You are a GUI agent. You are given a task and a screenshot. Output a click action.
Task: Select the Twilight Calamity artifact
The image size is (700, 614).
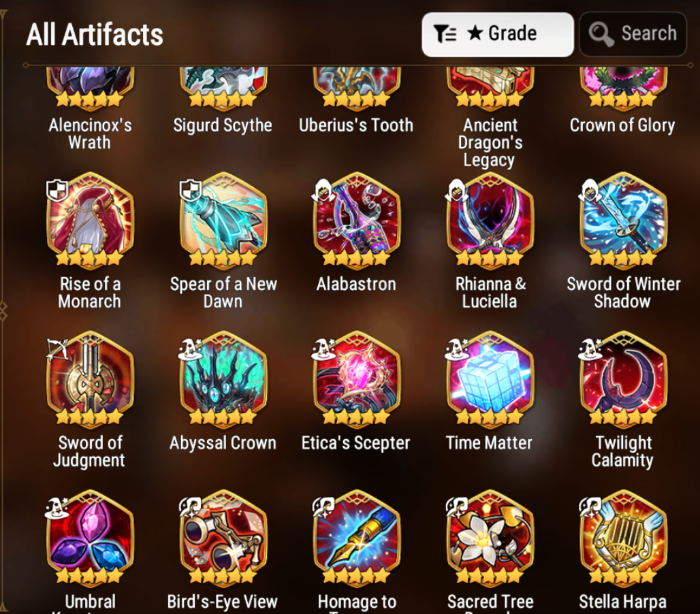pos(623,380)
